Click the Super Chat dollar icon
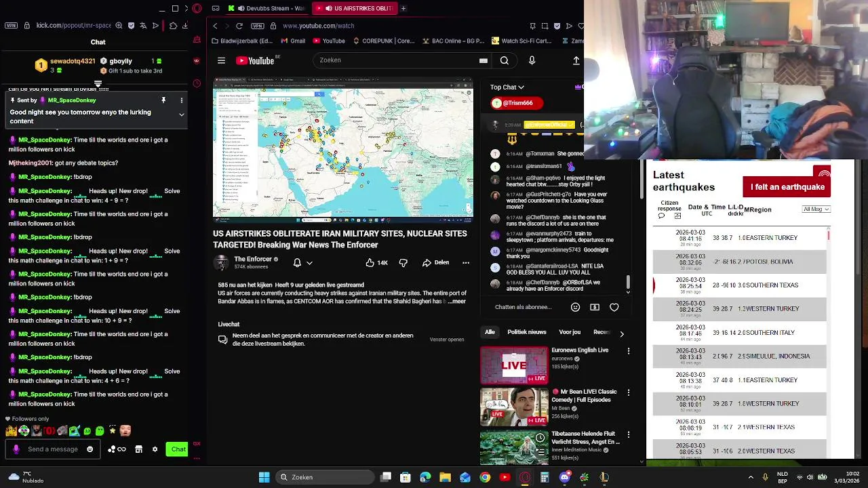This screenshot has height=488, width=868. pyautogui.click(x=595, y=307)
